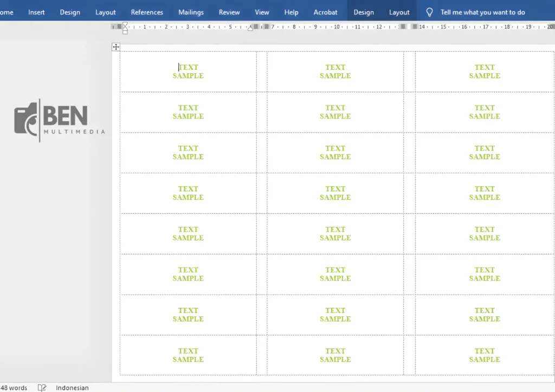Screen dimensions: 555x392
Task: Open the Insert ribbon tab
Action: tap(36, 12)
